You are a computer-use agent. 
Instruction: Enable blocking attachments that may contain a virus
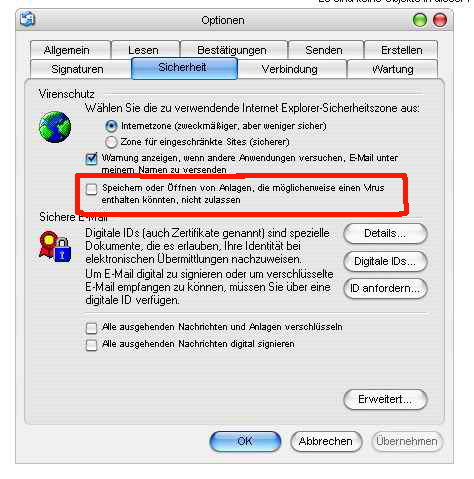[x=91, y=189]
